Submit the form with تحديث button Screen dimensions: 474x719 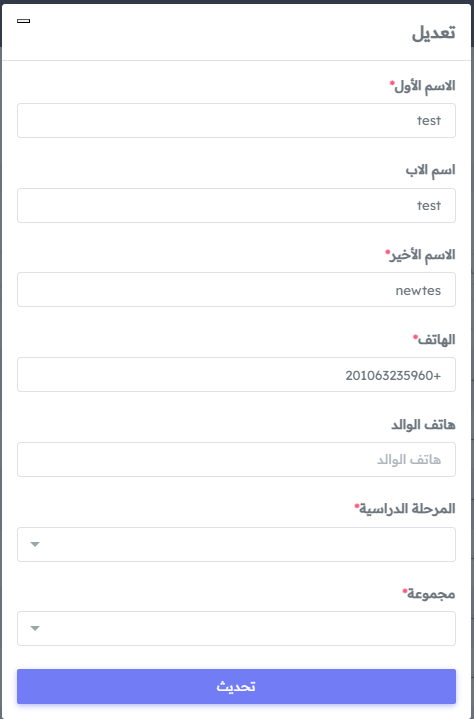tap(237, 686)
